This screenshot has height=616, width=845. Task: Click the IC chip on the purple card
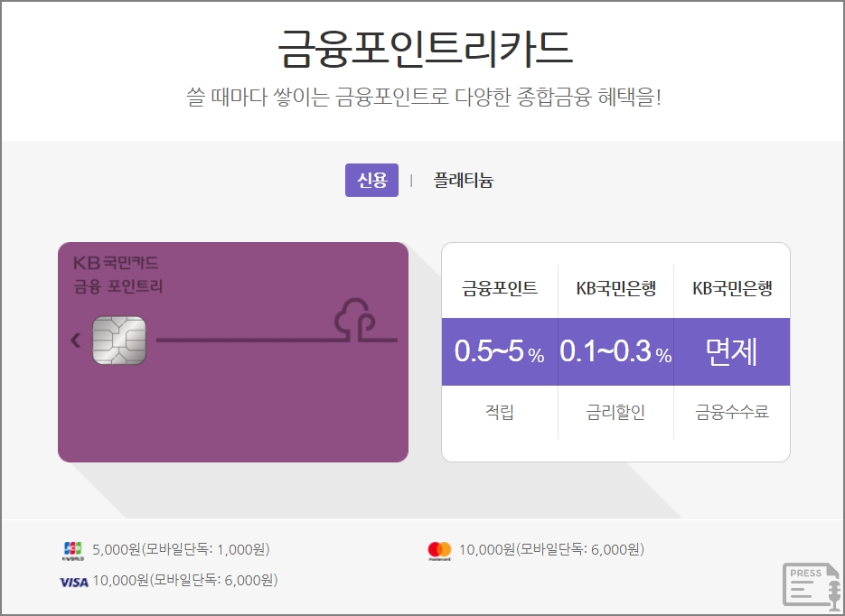tap(119, 341)
